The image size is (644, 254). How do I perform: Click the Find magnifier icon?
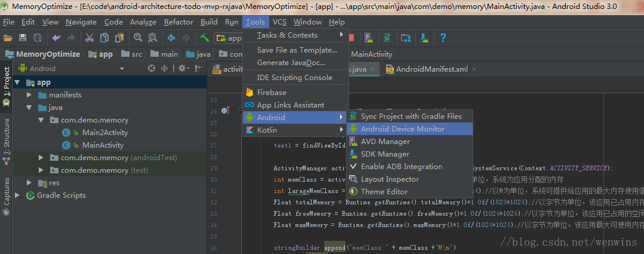pos(138,38)
